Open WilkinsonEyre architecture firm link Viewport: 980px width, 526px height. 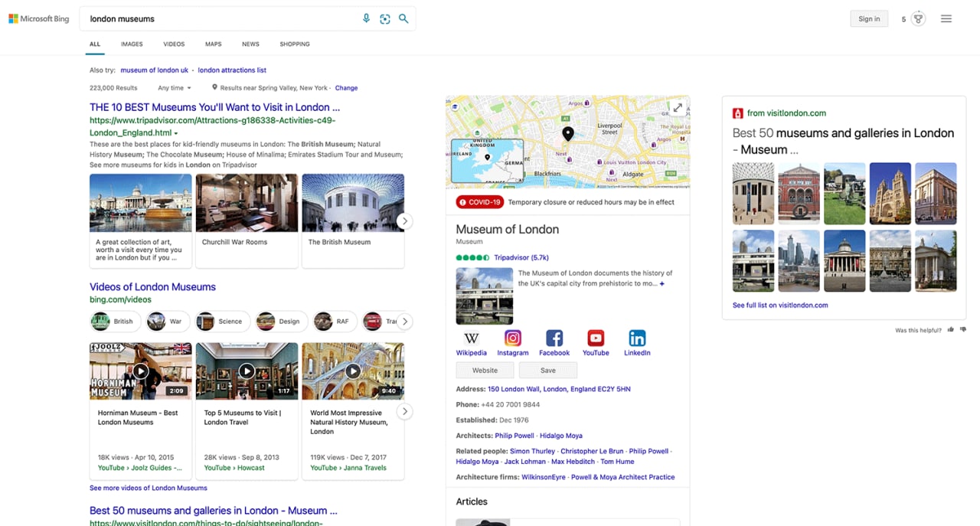click(x=544, y=477)
